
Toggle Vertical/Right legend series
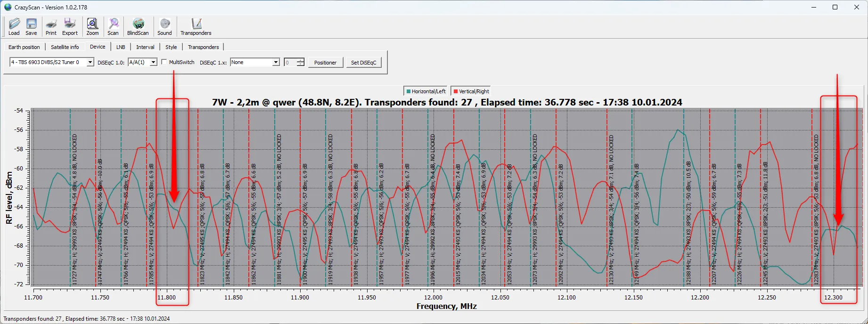click(x=471, y=91)
